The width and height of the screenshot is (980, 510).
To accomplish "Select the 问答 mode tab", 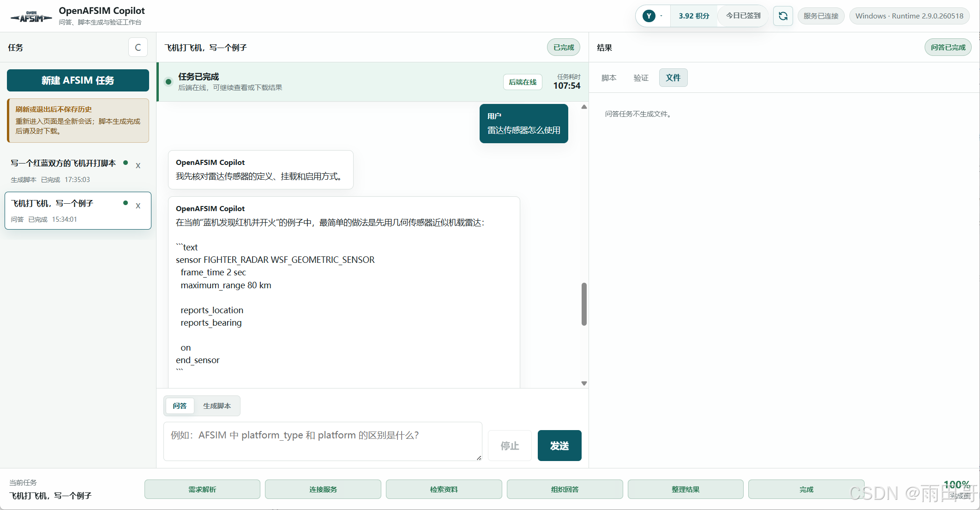I will [x=180, y=406].
